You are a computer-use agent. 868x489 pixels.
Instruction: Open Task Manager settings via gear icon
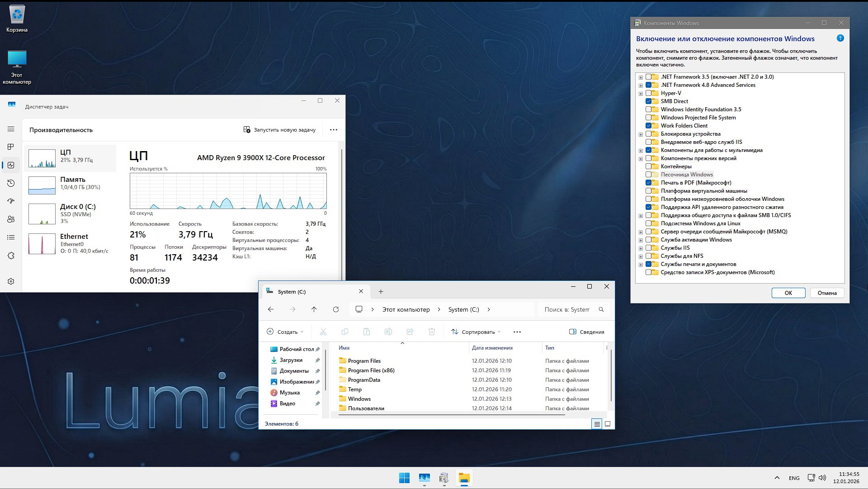[11, 281]
